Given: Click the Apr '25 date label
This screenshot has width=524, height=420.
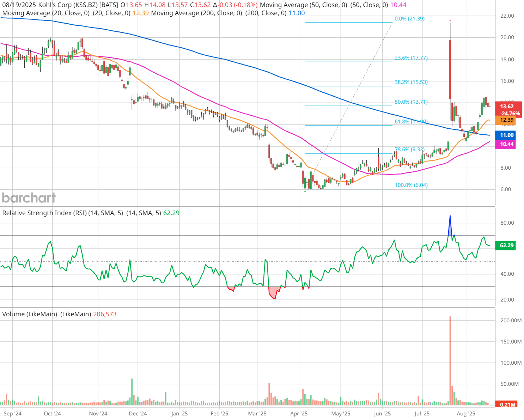Looking at the screenshot, I should tap(299, 414).
